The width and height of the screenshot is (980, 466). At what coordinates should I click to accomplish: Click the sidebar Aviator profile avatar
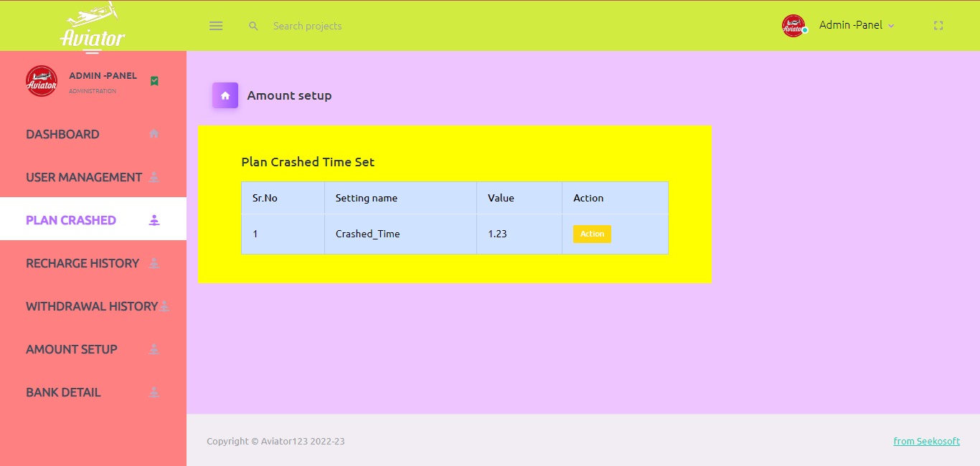pyautogui.click(x=41, y=81)
